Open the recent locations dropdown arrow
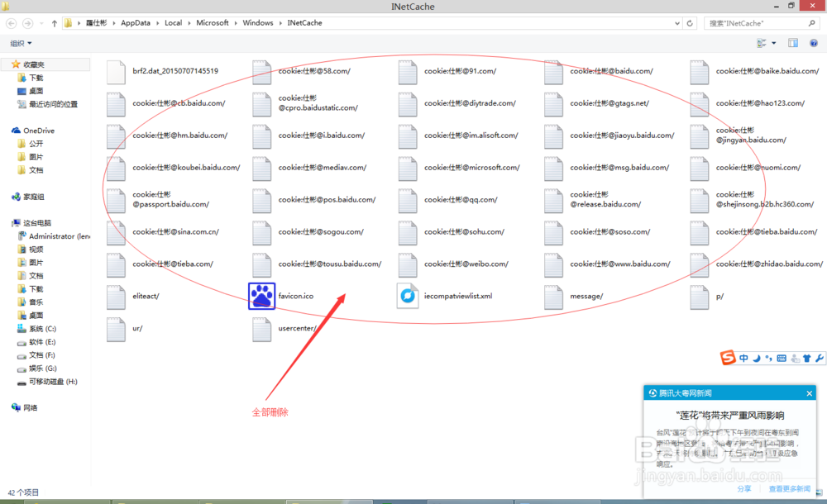This screenshot has height=504, width=827. coord(41,23)
